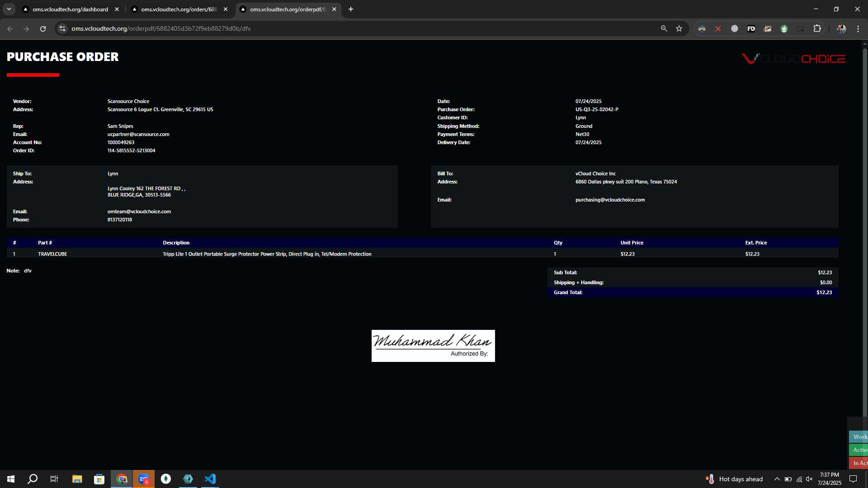This screenshot has width=868, height=488.
Task: Open Microsoft Store from taskbar
Action: (99, 479)
